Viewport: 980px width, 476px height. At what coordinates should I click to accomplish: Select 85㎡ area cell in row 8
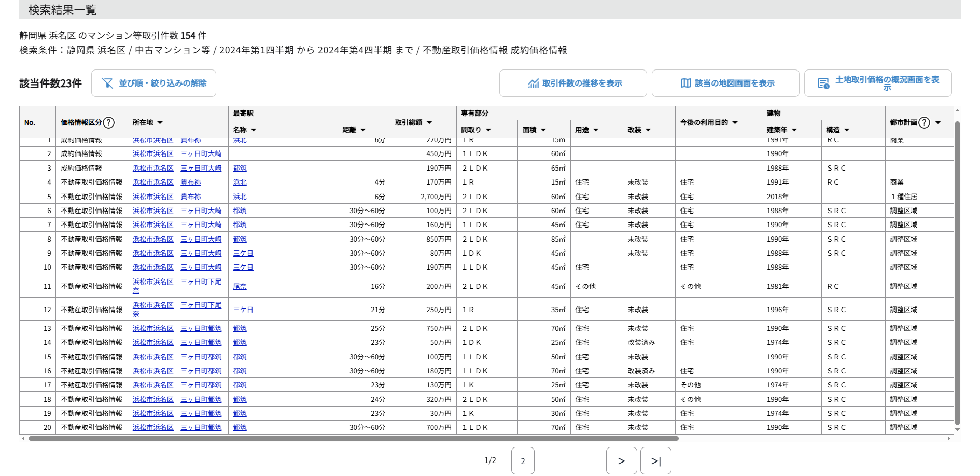[x=544, y=240]
